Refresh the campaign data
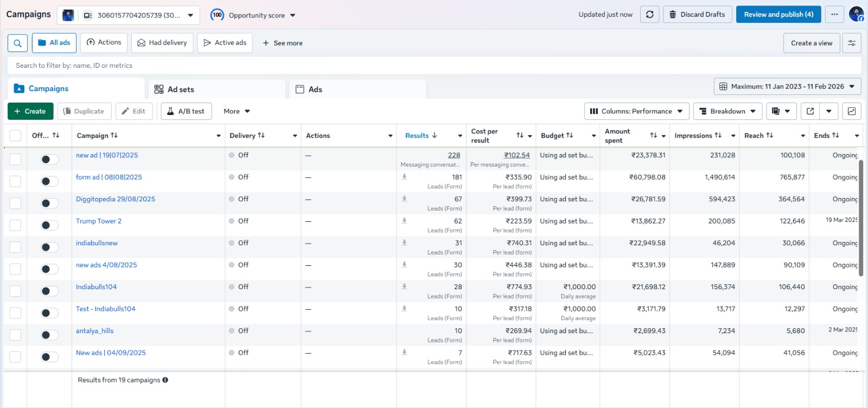The width and height of the screenshot is (868, 408). [x=649, y=15]
